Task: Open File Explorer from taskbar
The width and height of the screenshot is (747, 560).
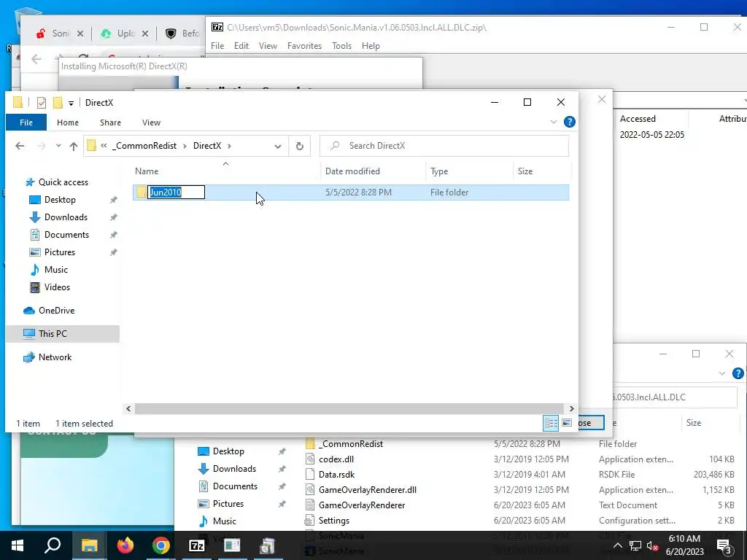Action: click(89, 545)
